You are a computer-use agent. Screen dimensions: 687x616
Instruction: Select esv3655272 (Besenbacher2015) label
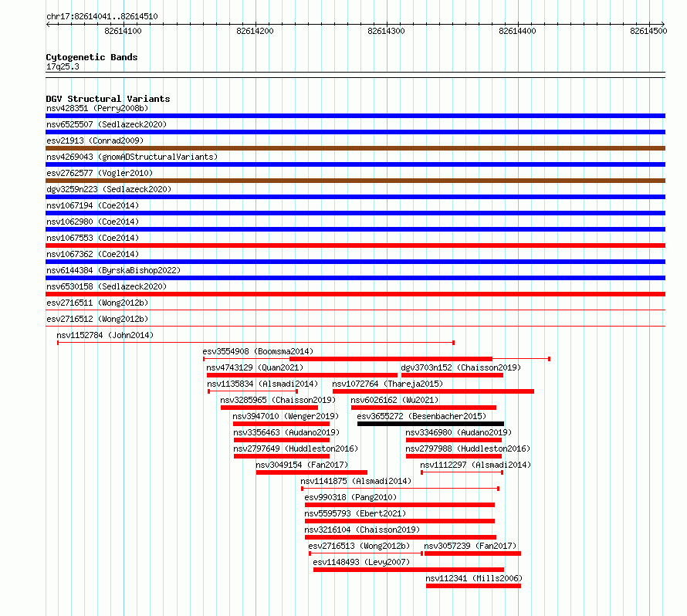[421, 416]
